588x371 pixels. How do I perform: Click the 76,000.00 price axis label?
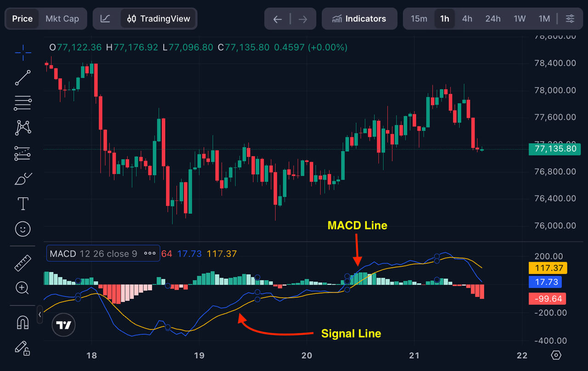coord(555,226)
